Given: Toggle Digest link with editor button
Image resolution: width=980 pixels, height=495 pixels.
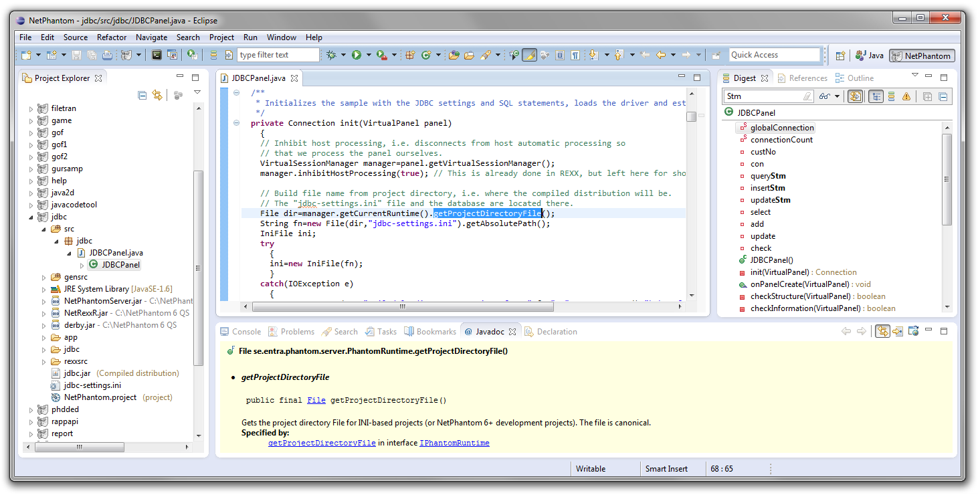Looking at the screenshot, I should tap(855, 96).
